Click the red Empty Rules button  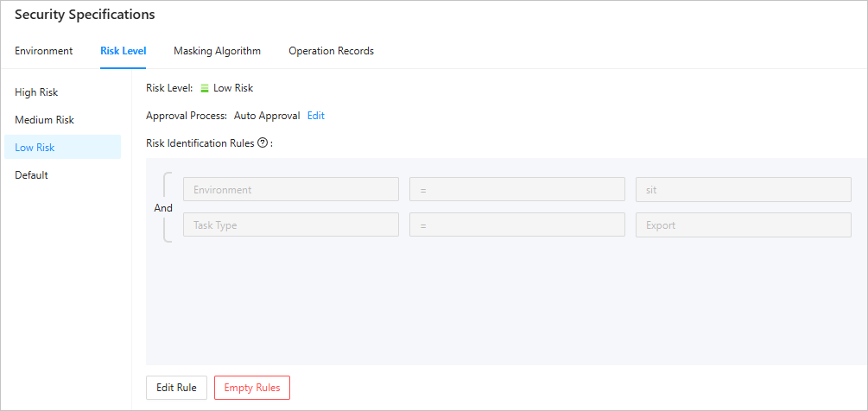[x=252, y=388]
